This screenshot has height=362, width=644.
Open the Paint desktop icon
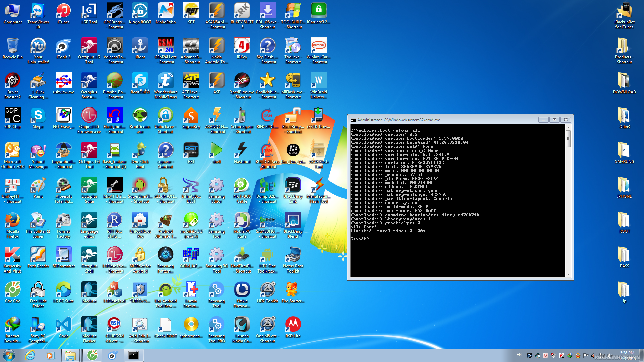[x=38, y=188]
